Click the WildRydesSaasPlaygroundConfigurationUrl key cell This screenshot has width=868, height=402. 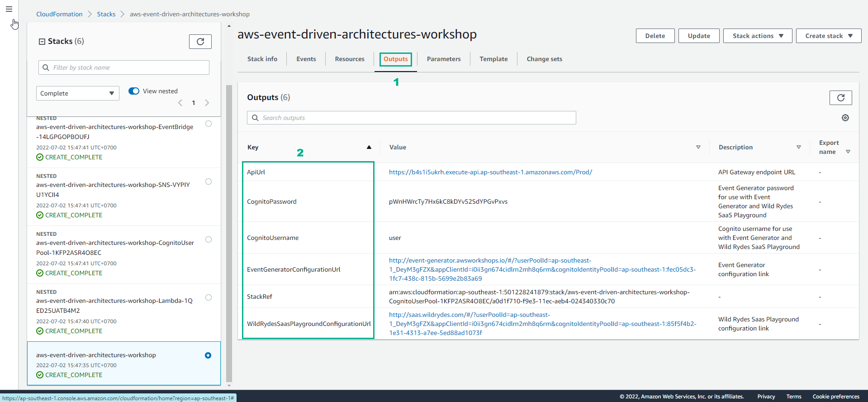coord(309,324)
